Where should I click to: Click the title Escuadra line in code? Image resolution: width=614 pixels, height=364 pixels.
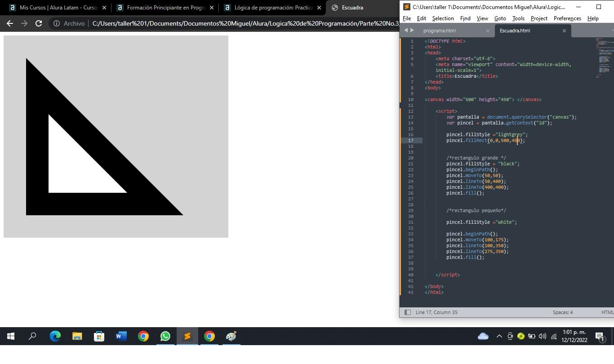(x=467, y=76)
